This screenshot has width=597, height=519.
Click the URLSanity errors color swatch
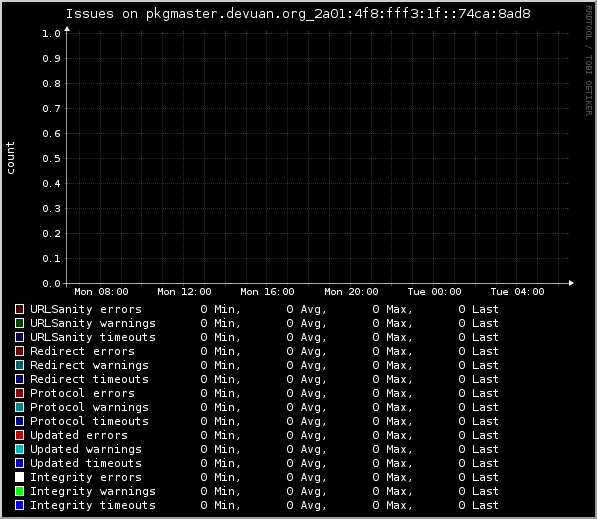[x=19, y=309]
